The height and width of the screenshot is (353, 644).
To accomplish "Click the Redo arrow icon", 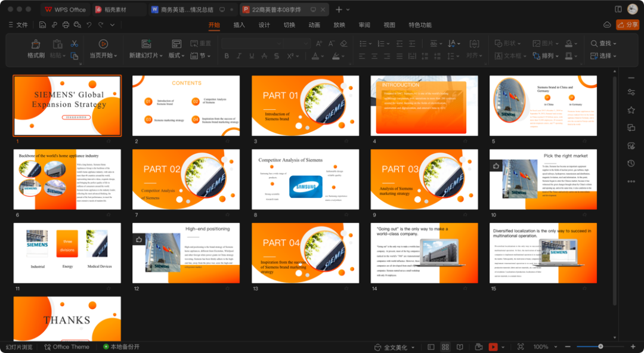I will [101, 25].
